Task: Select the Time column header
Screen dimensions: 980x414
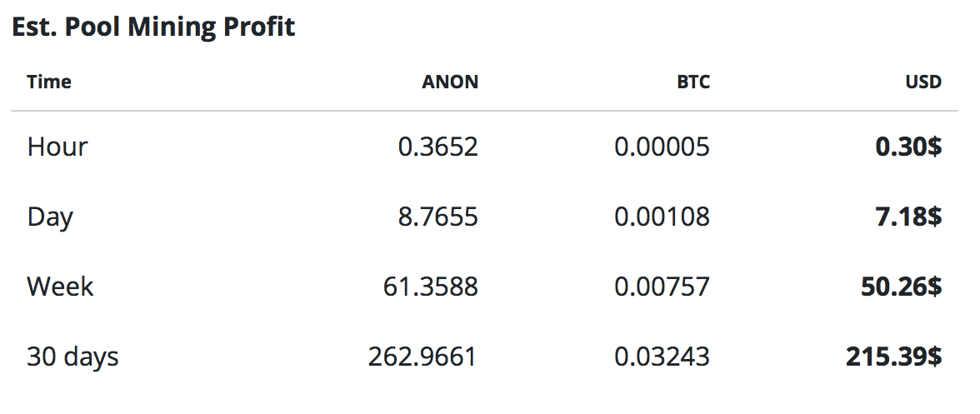Action: 49,82
